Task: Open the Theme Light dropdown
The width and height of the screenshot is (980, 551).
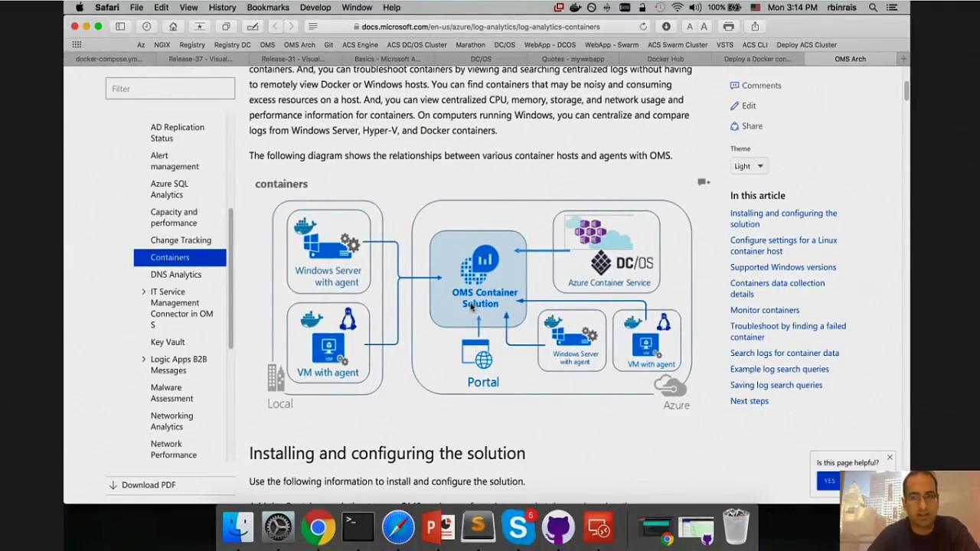Action: [x=749, y=166]
